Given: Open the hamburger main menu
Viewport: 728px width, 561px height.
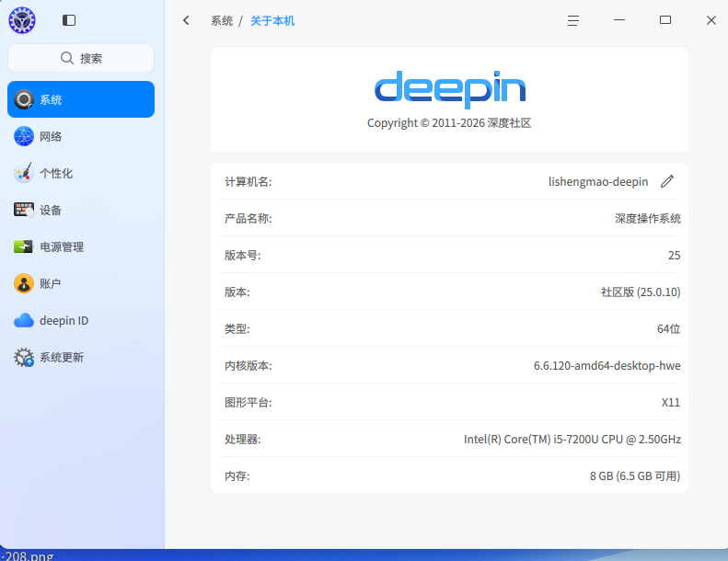Looking at the screenshot, I should point(573,20).
